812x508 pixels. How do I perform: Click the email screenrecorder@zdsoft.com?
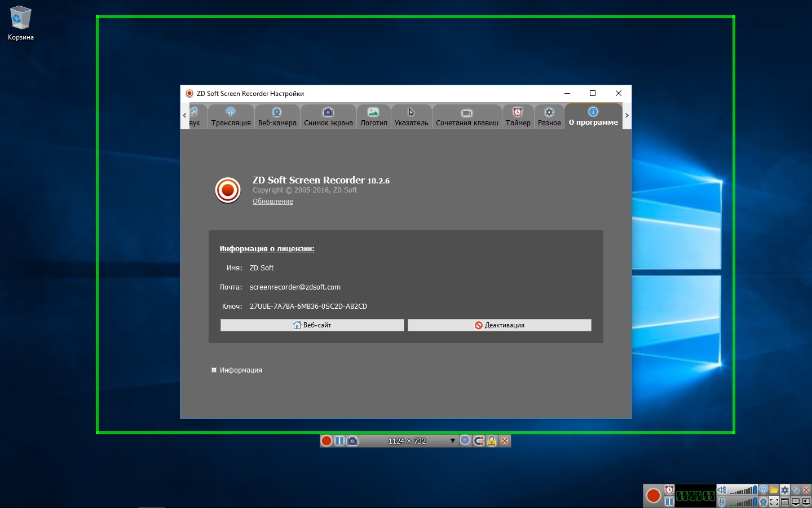[x=295, y=287]
